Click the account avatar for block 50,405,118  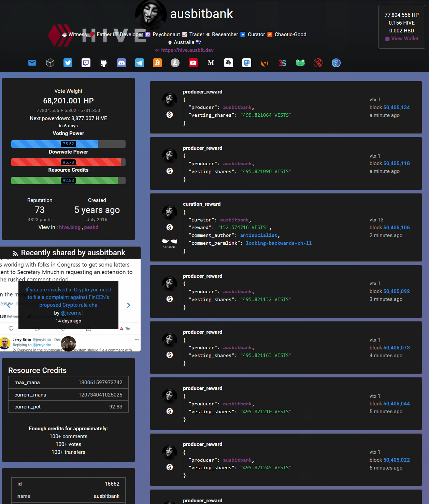[x=170, y=156]
